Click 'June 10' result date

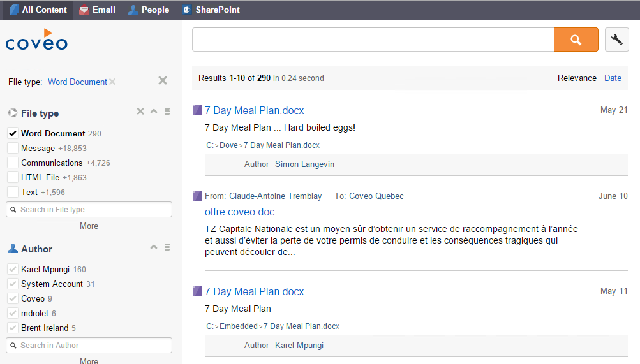coord(613,196)
